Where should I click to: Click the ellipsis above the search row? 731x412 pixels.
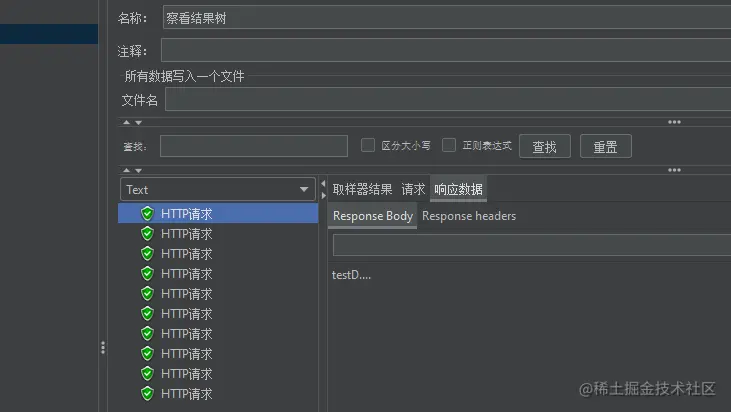[674, 122]
